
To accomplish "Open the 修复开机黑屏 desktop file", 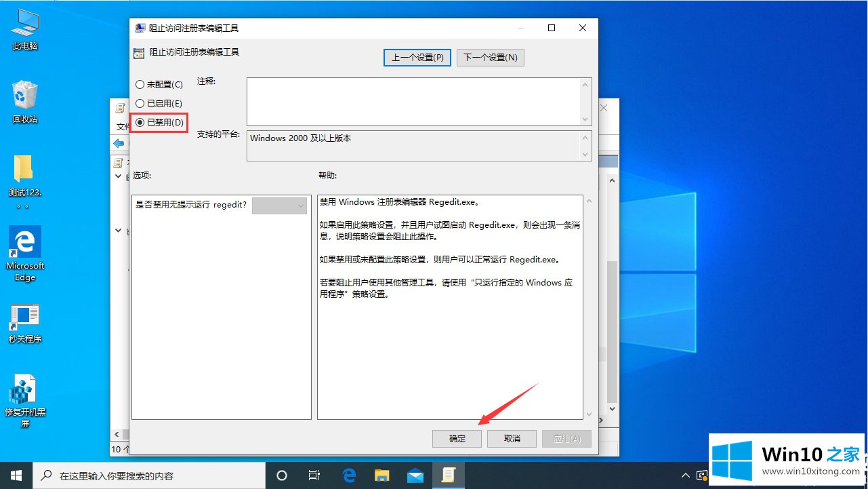I will [25, 402].
